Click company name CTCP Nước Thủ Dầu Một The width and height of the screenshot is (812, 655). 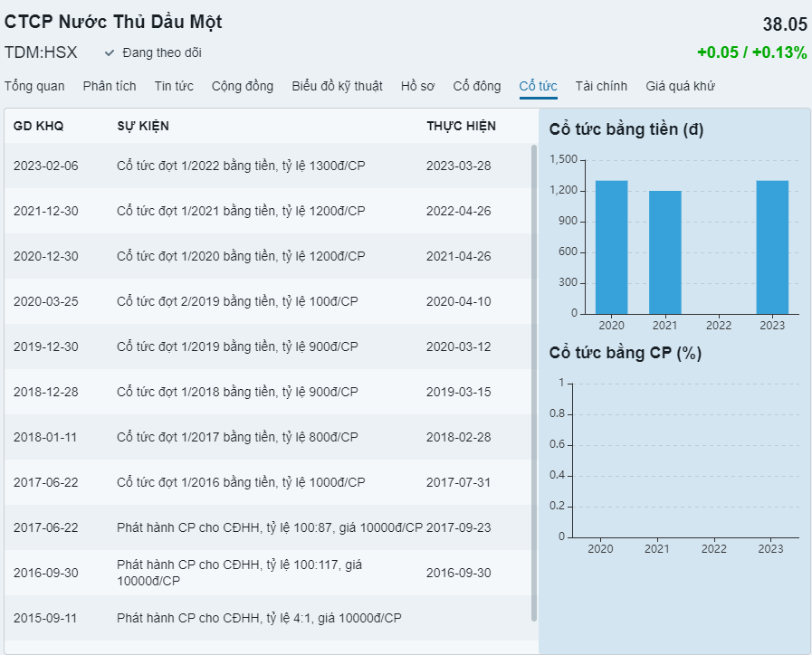click(113, 22)
